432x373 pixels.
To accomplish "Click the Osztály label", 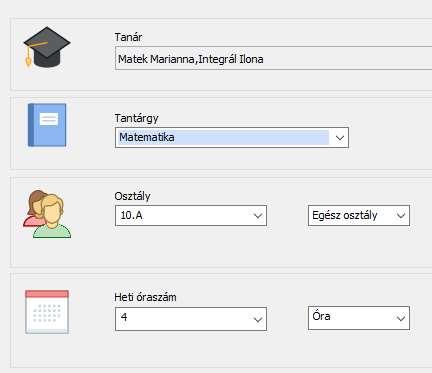I will (132, 196).
